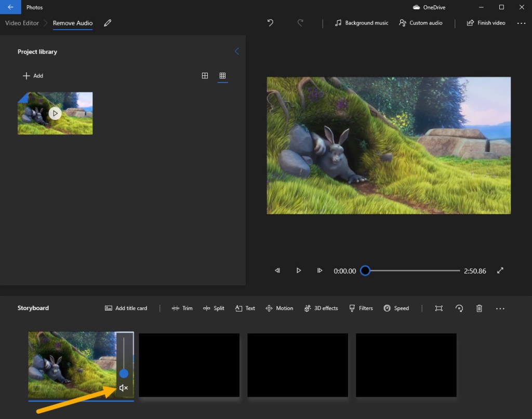Collapse the Project library panel
532x419 pixels.
(x=237, y=51)
